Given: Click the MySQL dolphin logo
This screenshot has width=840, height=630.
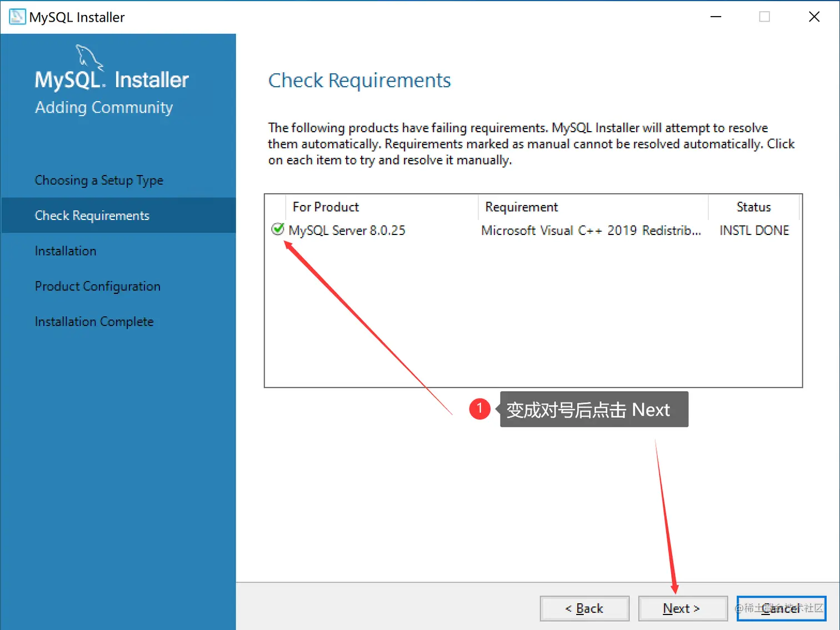Looking at the screenshot, I should [x=89, y=58].
